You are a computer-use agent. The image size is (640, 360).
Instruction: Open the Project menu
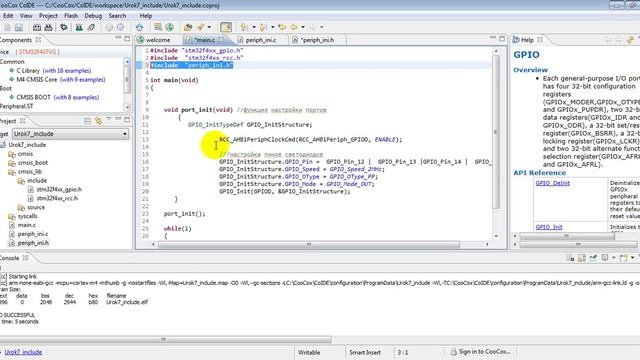pyautogui.click(x=48, y=16)
